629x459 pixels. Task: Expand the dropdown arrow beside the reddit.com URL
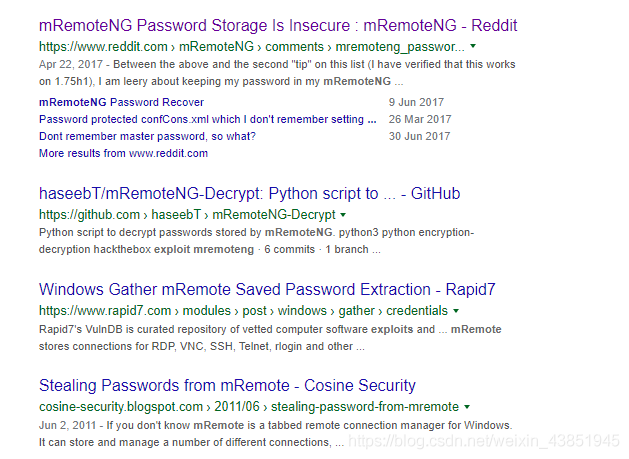click(473, 46)
